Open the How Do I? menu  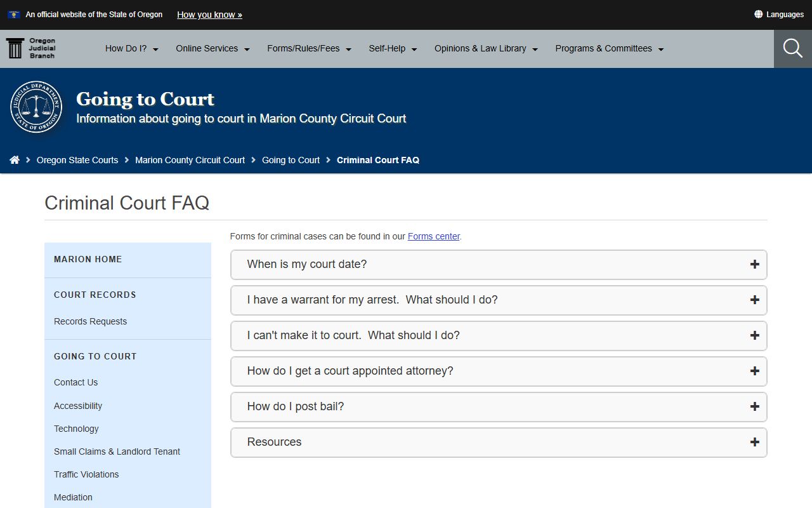tap(132, 48)
